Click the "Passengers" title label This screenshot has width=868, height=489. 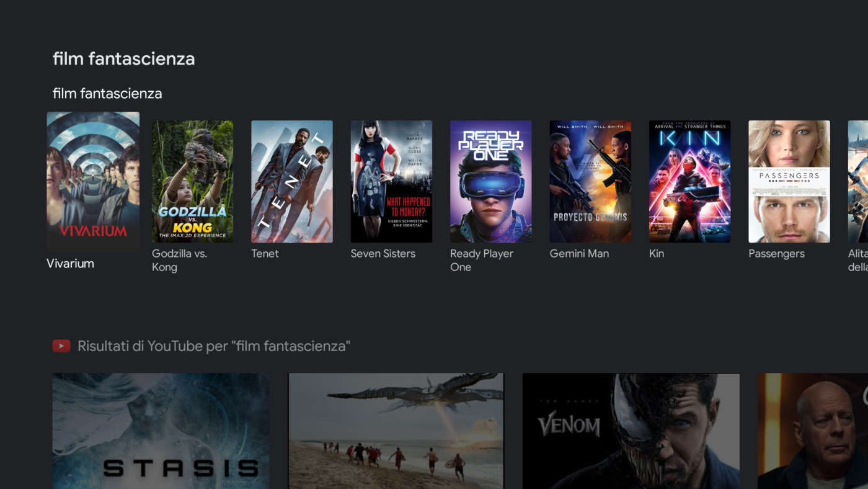(x=776, y=254)
